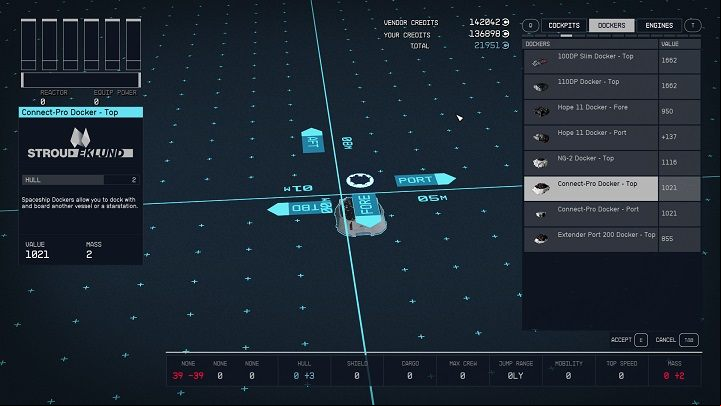The image size is (721, 406).
Task: Choose the Hope 11 Docker - Fore
Action: click(x=612, y=112)
